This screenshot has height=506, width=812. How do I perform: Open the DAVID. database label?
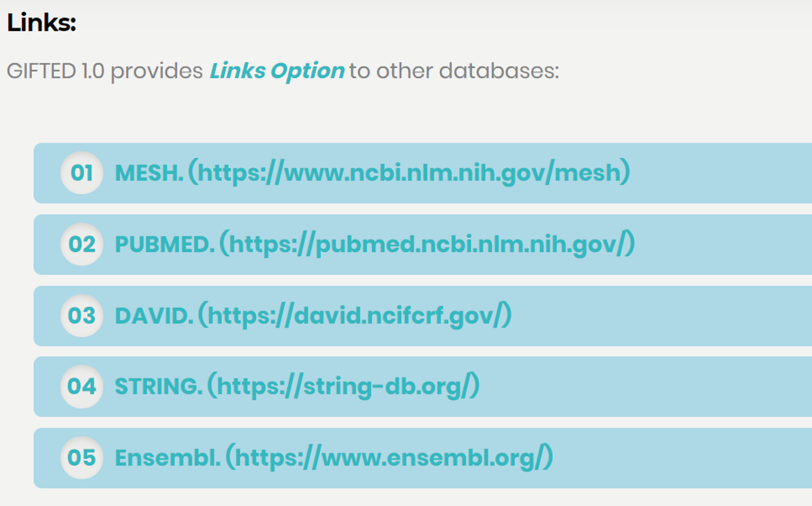(154, 315)
